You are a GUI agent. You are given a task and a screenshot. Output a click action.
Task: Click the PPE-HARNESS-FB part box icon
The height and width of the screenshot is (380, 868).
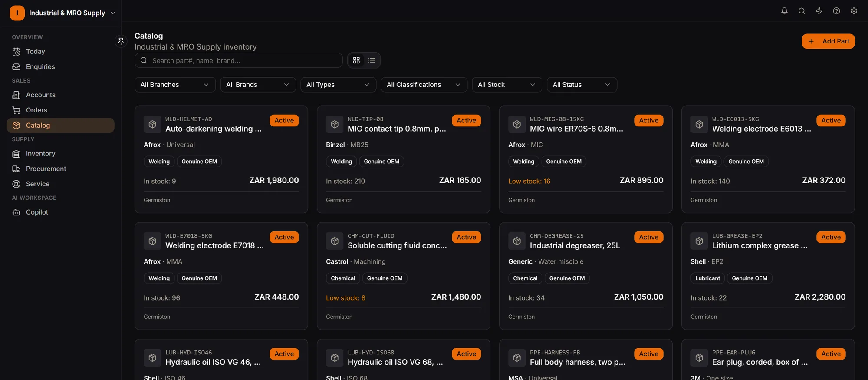click(x=517, y=358)
